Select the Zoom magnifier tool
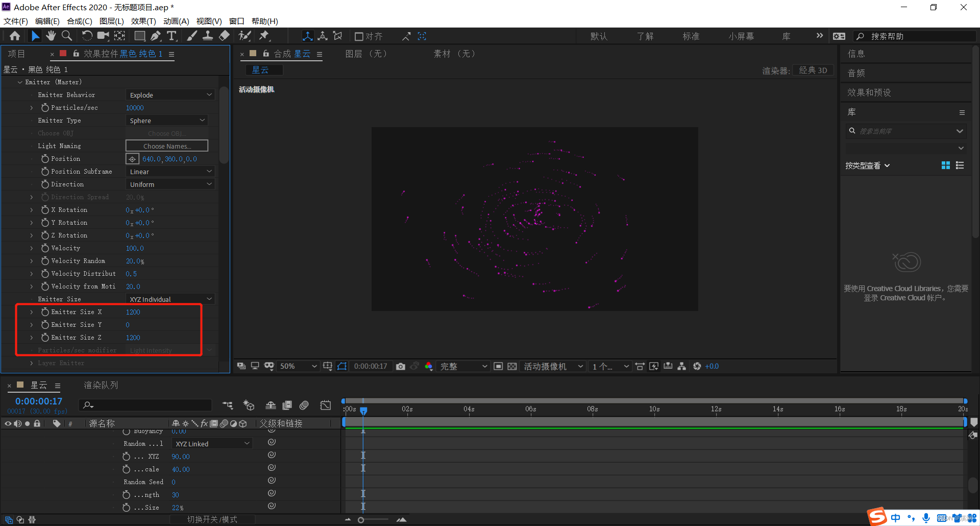 (67, 36)
